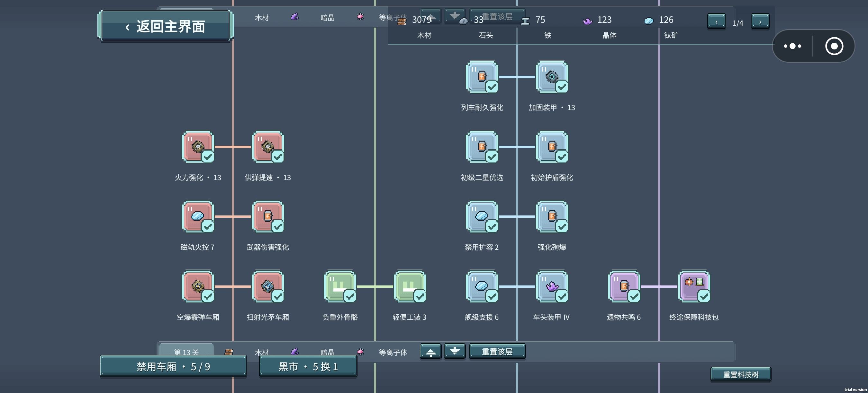Go back with 返回主界面 button
This screenshot has height=393, width=868.
(166, 26)
